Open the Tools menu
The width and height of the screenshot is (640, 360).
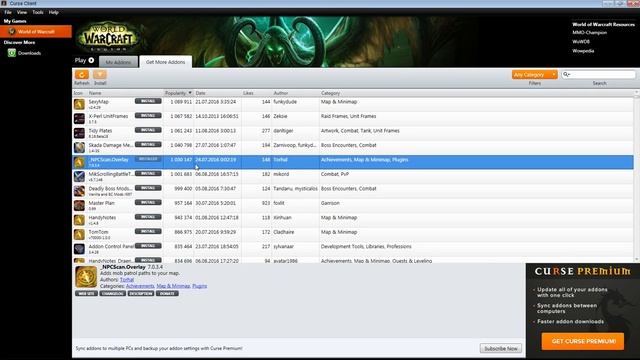[x=38, y=12]
